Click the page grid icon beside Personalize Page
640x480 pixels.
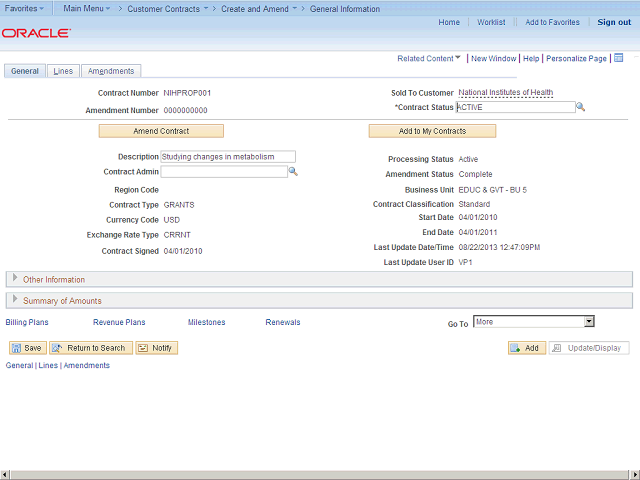tap(618, 58)
